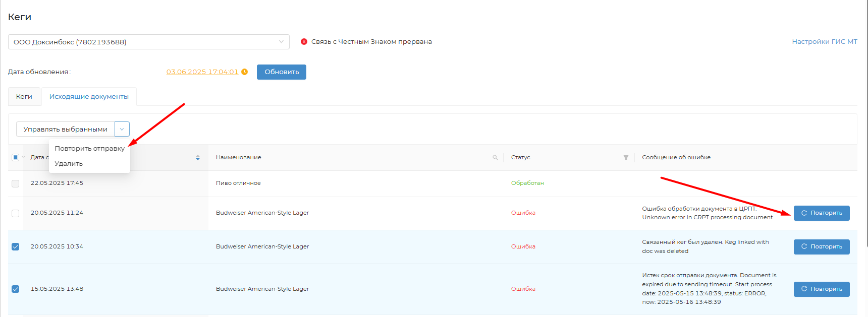Click Повторить for the CRPT processing error row
Viewport: 868px width, 317px height.
click(821, 213)
